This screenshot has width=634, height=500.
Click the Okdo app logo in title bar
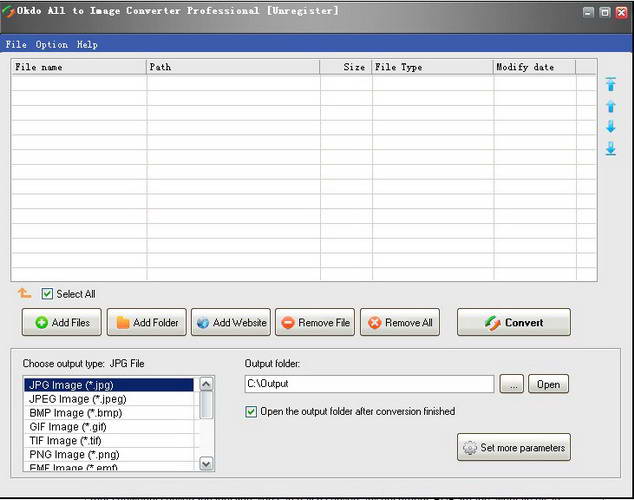click(8, 11)
